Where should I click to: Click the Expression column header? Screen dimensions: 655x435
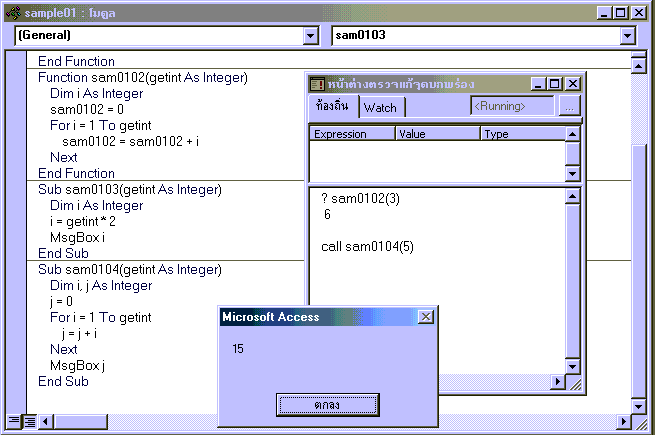pos(352,134)
